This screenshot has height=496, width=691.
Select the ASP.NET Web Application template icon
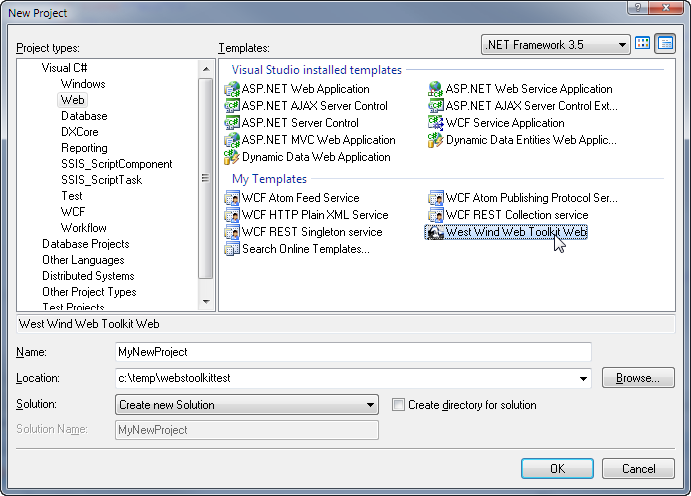tap(232, 89)
